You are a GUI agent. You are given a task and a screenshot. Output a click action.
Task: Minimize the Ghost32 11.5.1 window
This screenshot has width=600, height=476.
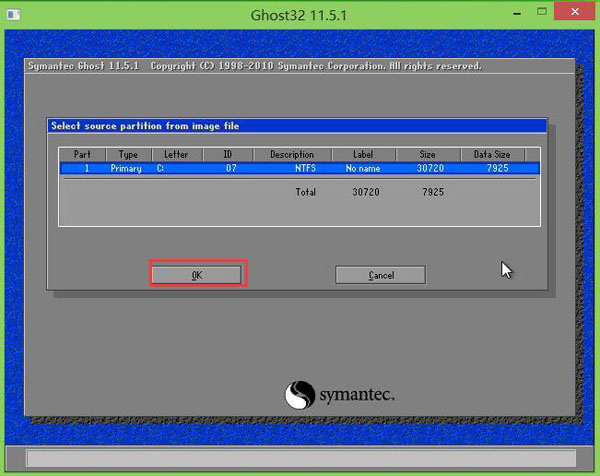click(517, 13)
